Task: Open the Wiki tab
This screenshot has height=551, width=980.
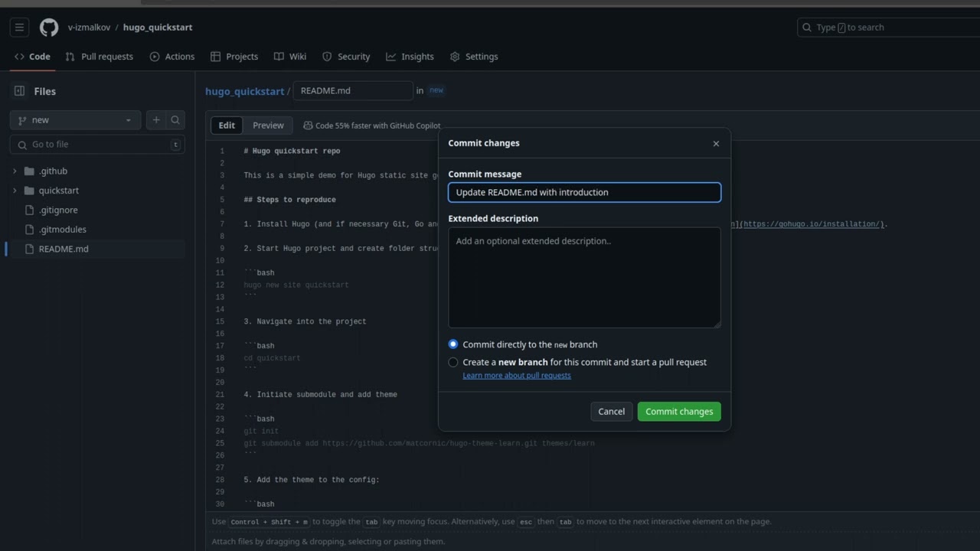Action: pos(291,57)
